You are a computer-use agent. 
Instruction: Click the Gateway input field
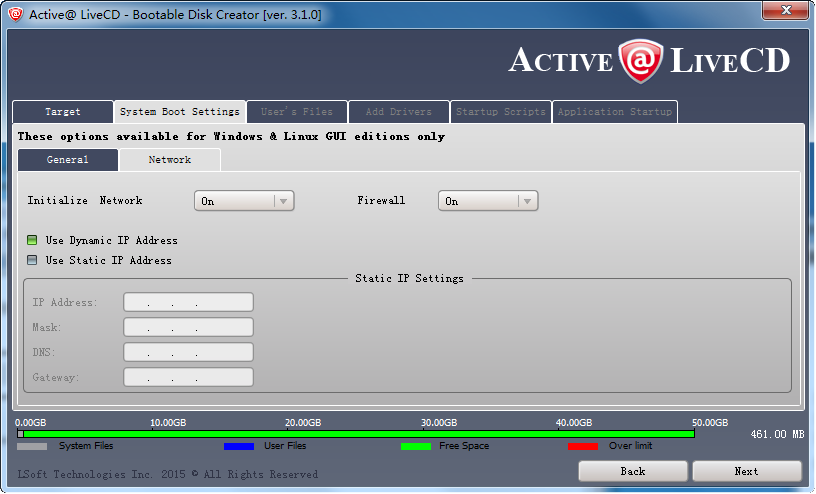tap(188, 377)
